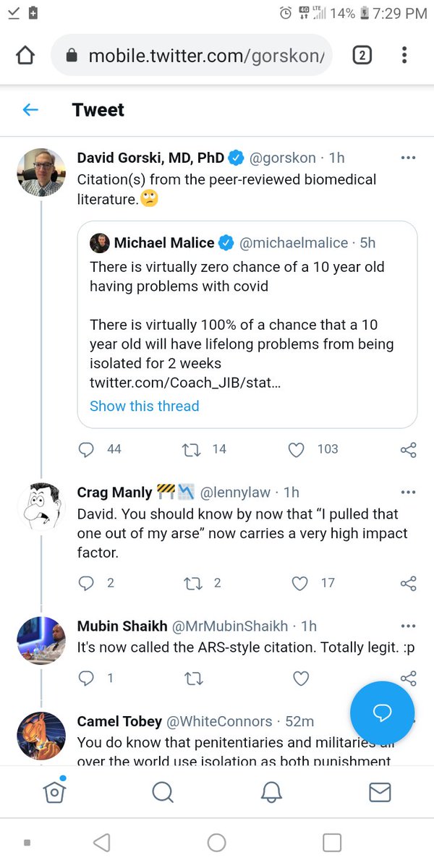Open more options on Crag Manly's reply
The height and width of the screenshot is (868, 434).
click(x=408, y=493)
